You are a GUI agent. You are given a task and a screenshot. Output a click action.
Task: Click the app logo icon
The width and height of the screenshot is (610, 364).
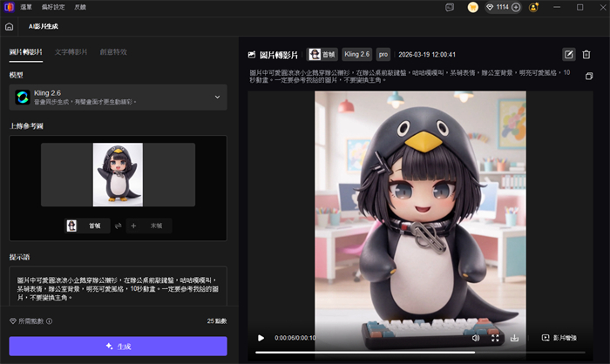(9, 7)
